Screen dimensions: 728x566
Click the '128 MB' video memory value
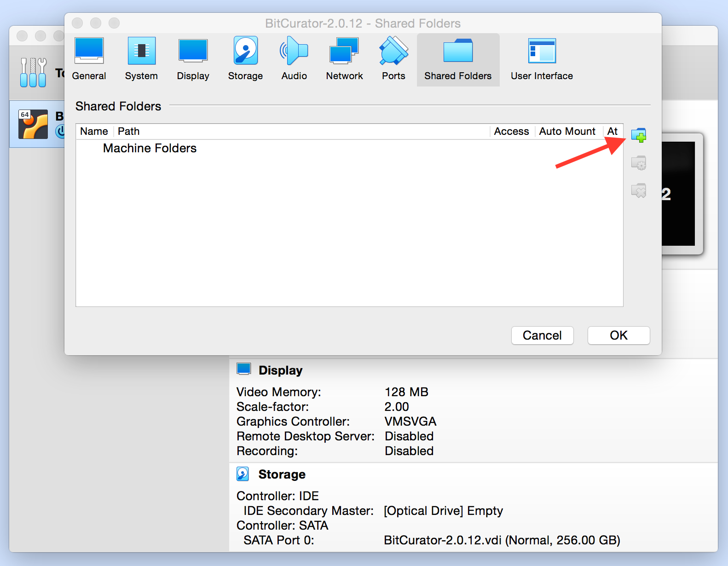[406, 392]
